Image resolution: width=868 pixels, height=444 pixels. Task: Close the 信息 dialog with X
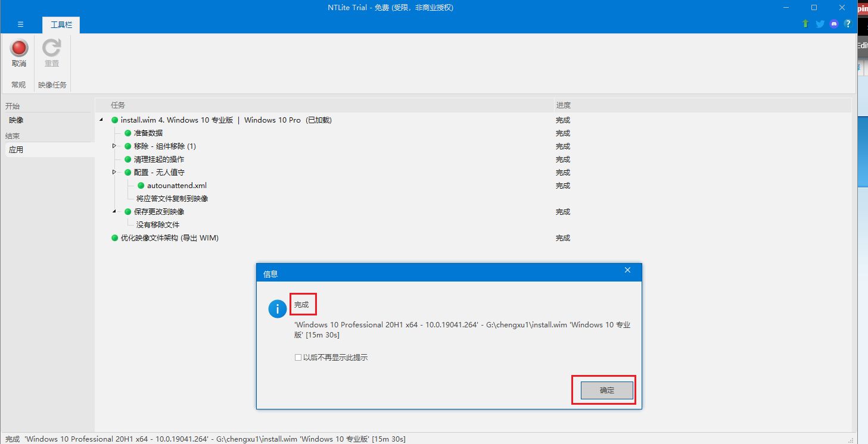tap(627, 270)
